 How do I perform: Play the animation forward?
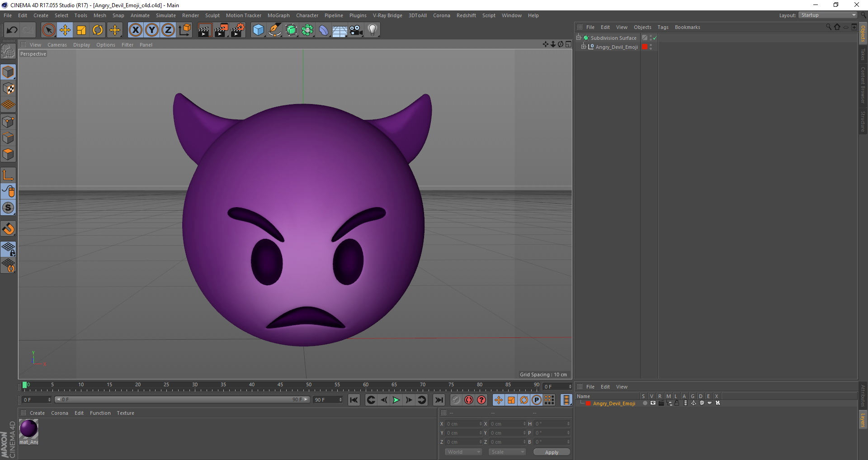(x=396, y=400)
